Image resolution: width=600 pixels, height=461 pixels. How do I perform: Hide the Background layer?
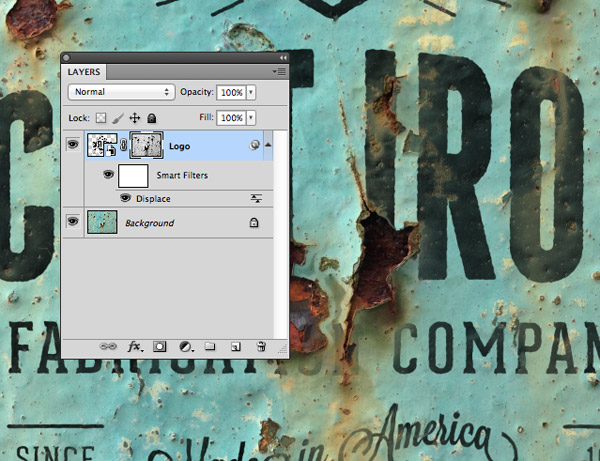pos(72,222)
